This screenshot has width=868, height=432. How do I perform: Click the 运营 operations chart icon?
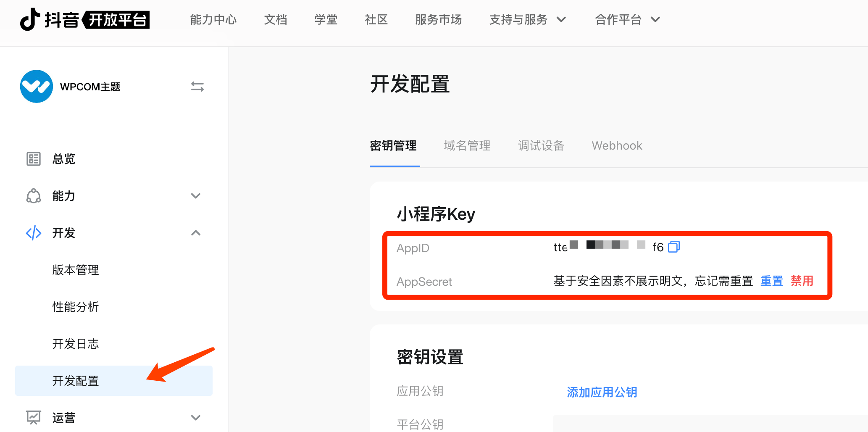pos(34,417)
